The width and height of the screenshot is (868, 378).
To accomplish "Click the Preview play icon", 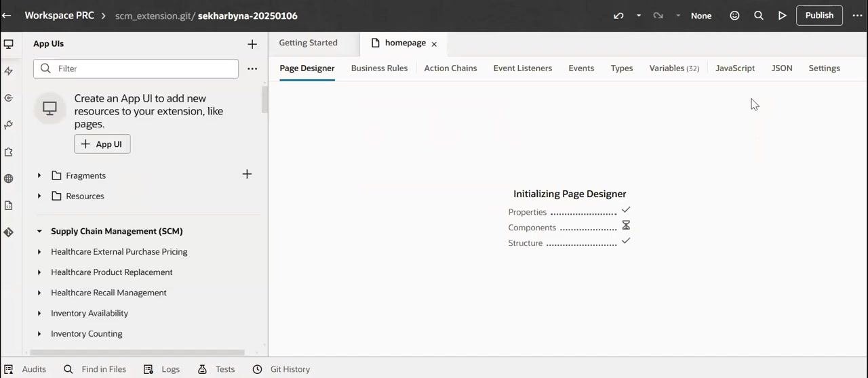I will click(x=783, y=16).
